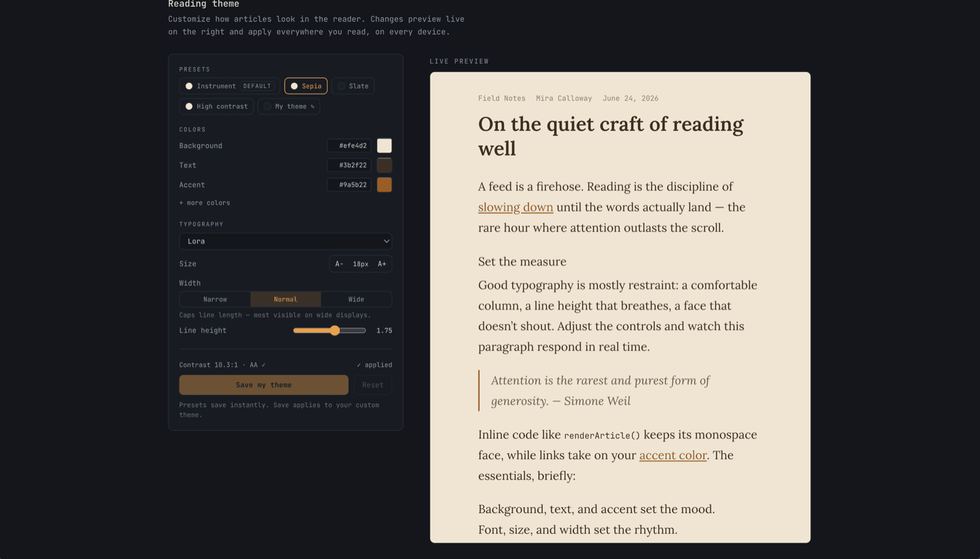Click Save my theme button
980x559 pixels.
pos(263,385)
